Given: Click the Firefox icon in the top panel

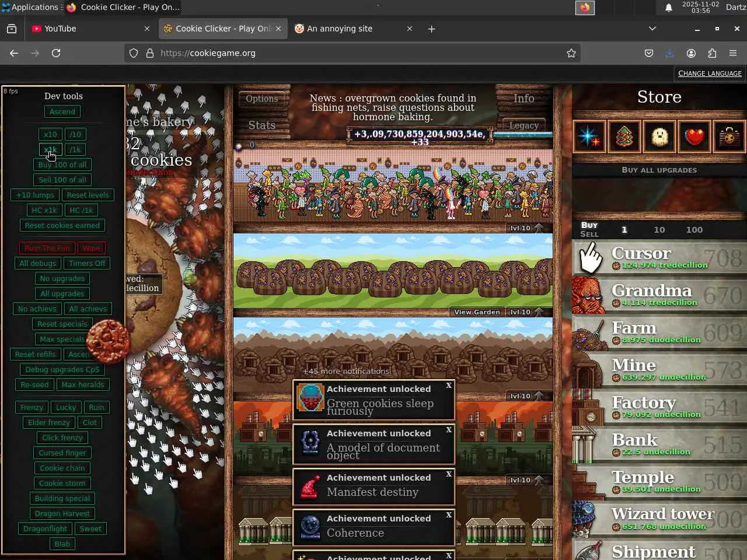Looking at the screenshot, I should coord(585,8).
